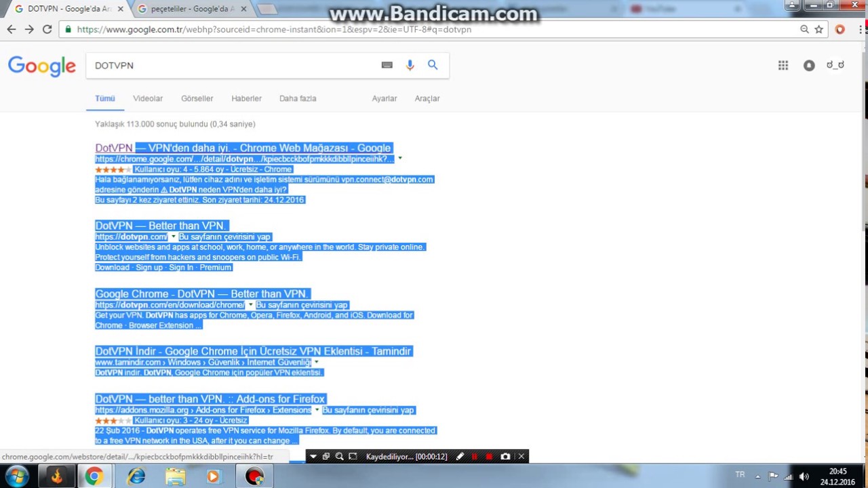This screenshot has height=488, width=868.
Task: Expand arrow next to dotvpn.com/en/download/chrome URL
Action: [250, 305]
